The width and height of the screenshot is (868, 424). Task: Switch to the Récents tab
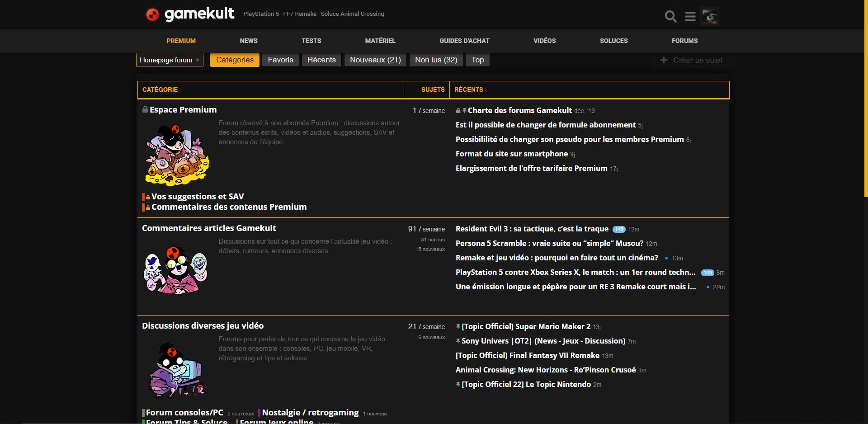pyautogui.click(x=321, y=60)
